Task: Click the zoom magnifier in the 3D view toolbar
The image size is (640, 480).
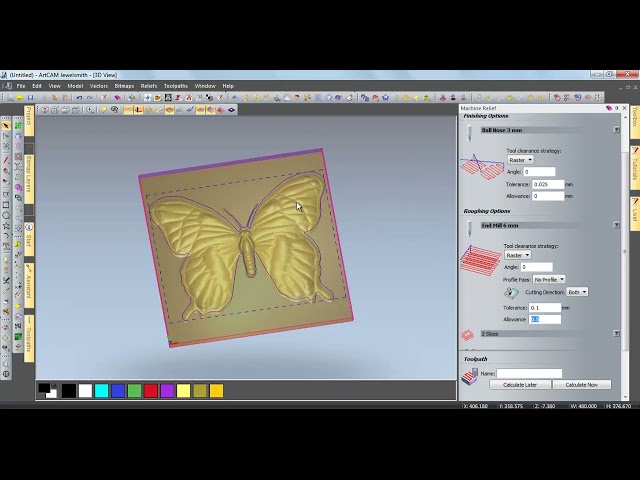Action: [90, 109]
